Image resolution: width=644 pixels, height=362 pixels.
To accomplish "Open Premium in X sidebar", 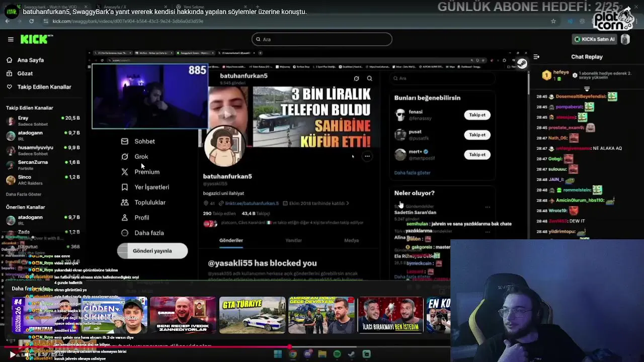I will click(140, 171).
